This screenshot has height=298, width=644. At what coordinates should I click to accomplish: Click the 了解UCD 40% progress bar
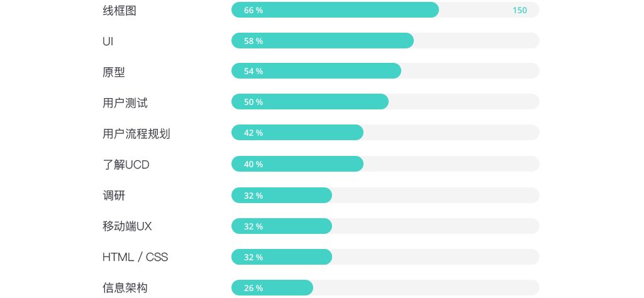tap(297, 164)
